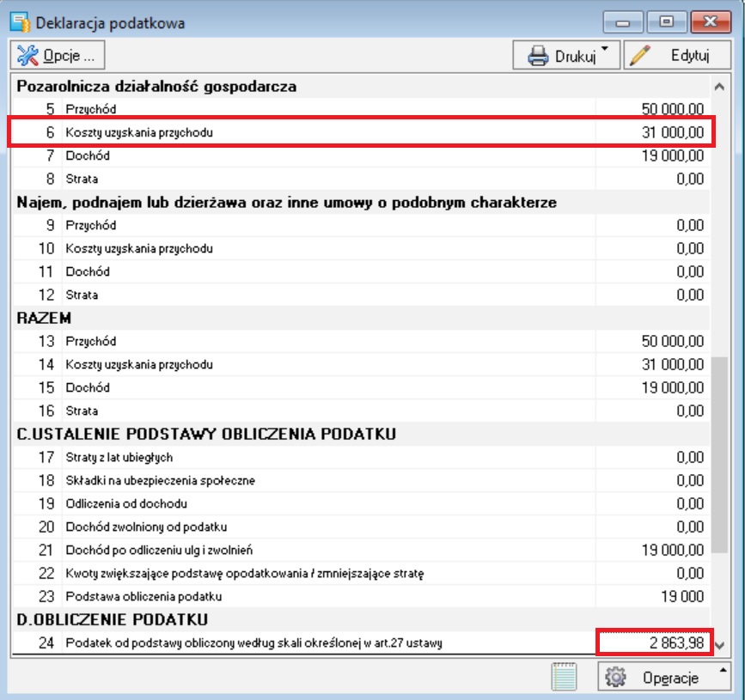Maximize the Deklaracja podatkowa window

point(666,21)
